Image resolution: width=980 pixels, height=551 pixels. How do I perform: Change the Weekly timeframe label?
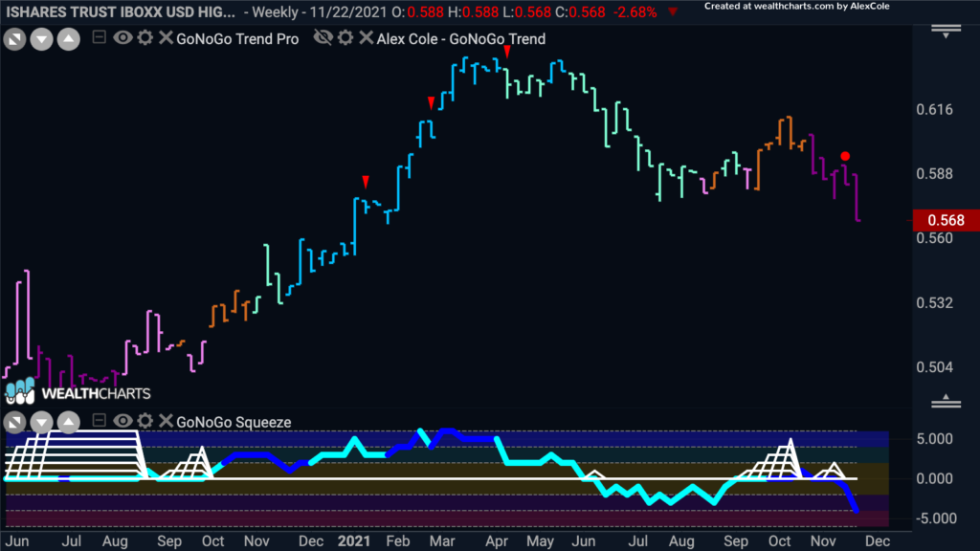click(x=275, y=11)
